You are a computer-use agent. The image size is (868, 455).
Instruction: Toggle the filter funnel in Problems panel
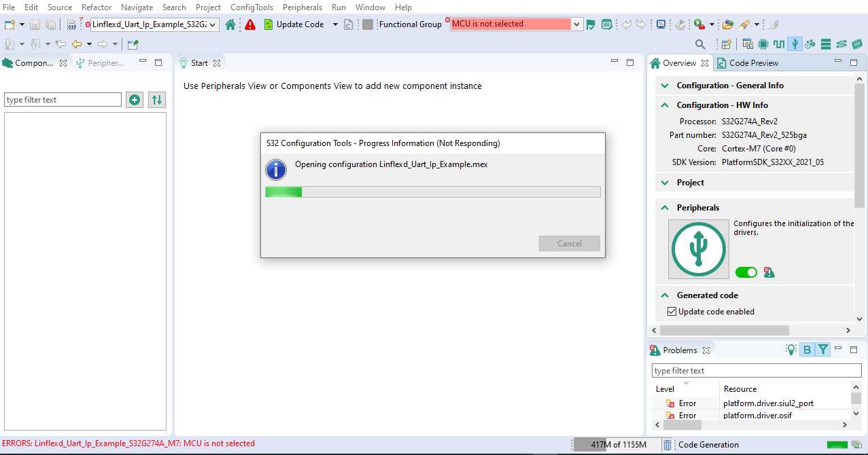point(823,350)
